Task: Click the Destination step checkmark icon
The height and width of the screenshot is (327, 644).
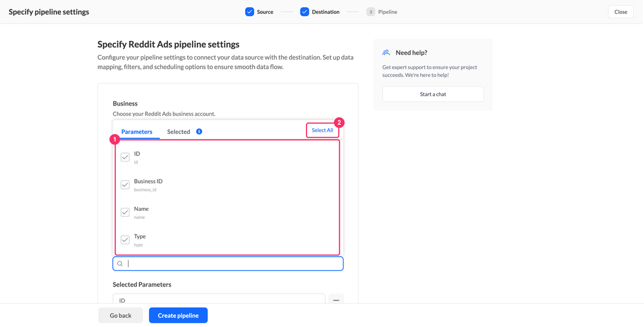Action: pyautogui.click(x=304, y=12)
